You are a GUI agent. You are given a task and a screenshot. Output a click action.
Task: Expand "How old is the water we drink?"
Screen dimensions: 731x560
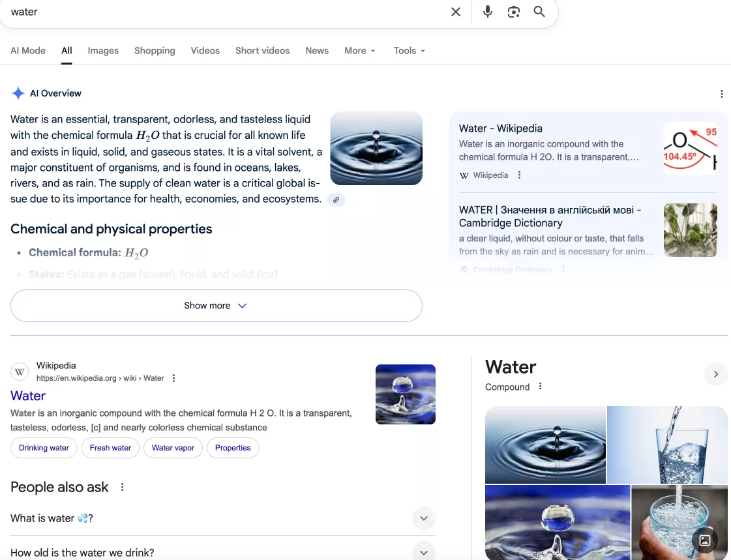tap(423, 552)
